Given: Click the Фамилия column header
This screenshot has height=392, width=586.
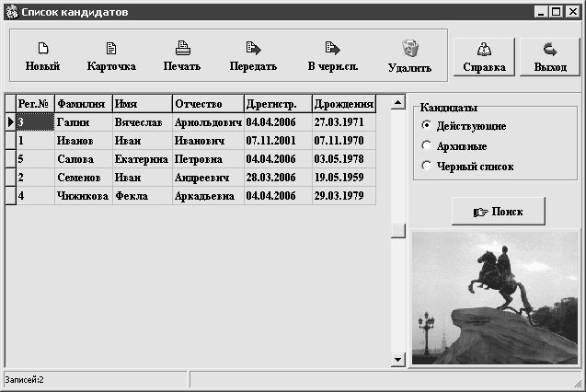Looking at the screenshot, I should click(x=84, y=103).
